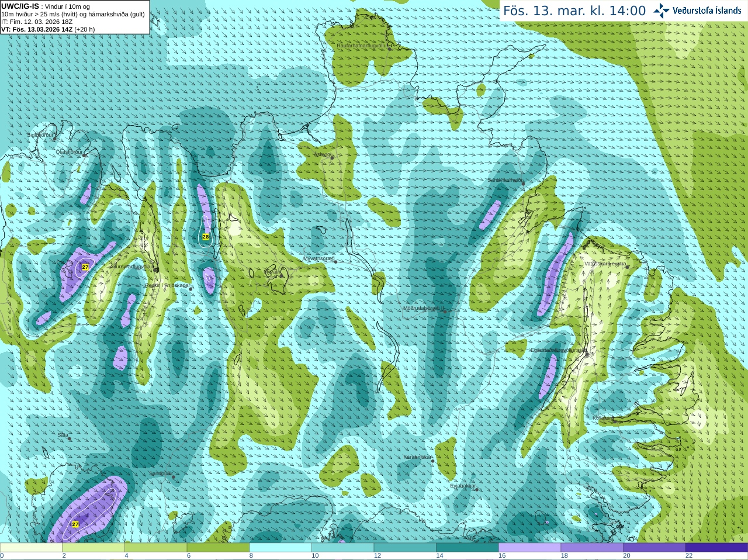Click the 10–12 m/s light teal legend swatch

342,548
